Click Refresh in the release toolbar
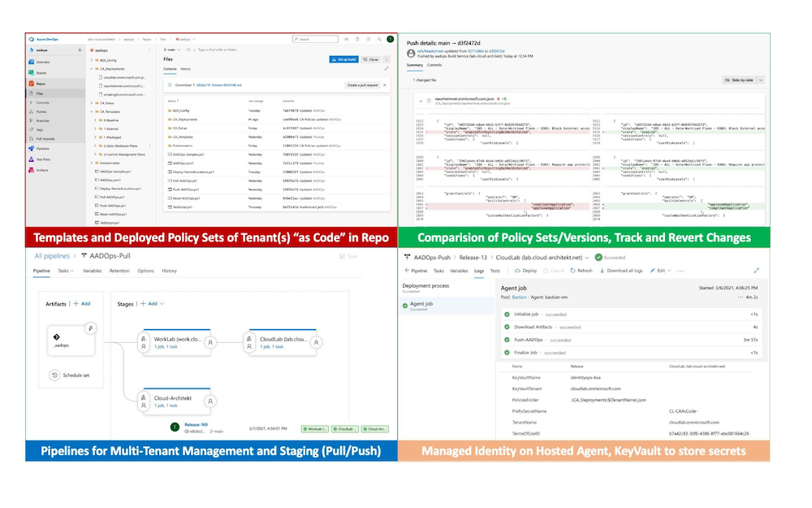This screenshot has height=508, width=812. [x=581, y=271]
